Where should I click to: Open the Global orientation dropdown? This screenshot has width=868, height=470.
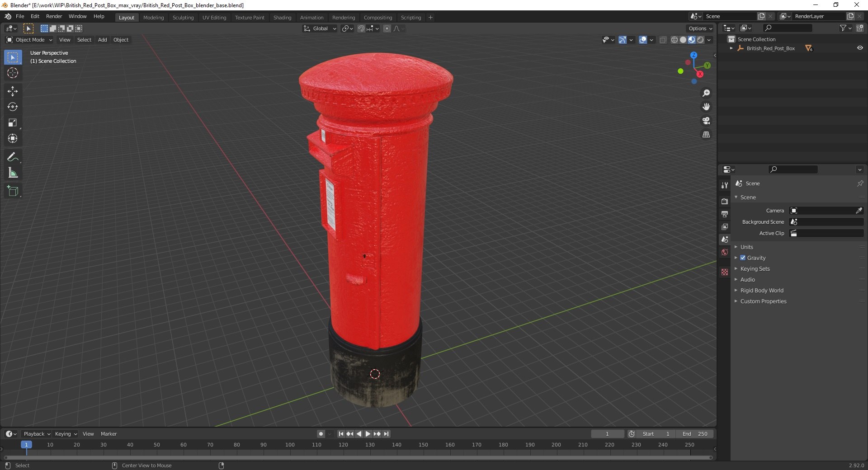pos(320,28)
